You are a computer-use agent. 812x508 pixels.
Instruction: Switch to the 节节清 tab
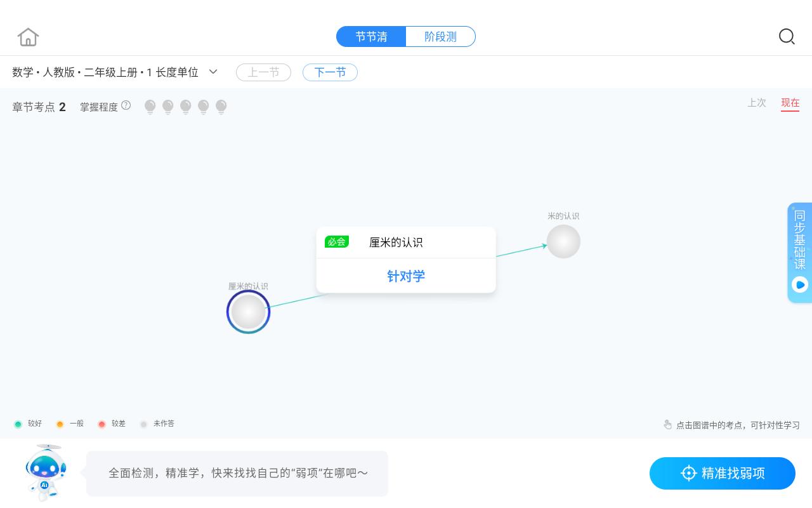click(x=371, y=36)
